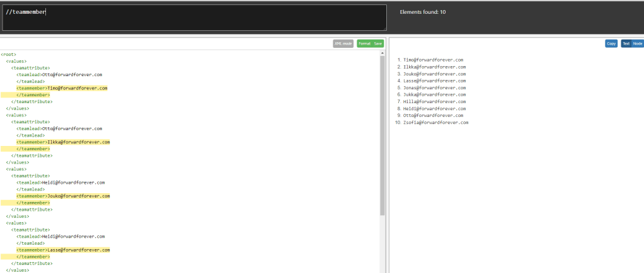644x273 pixels.
Task: Copy the results with the Copy button
Action: pos(611,43)
